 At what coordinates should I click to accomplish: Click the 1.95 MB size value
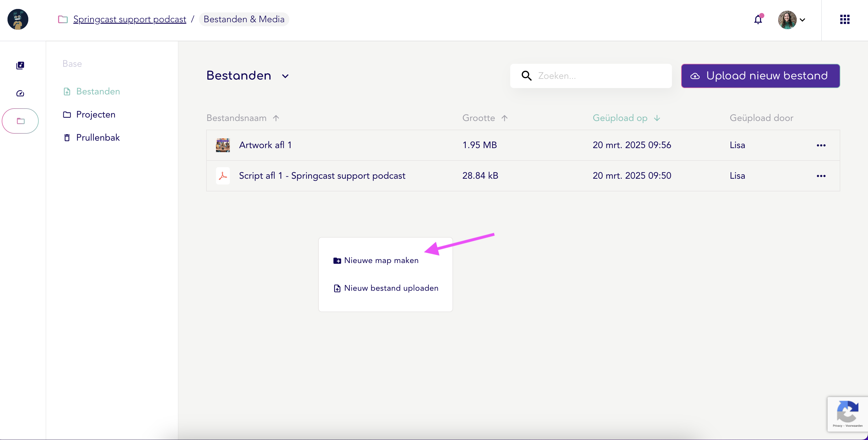480,145
